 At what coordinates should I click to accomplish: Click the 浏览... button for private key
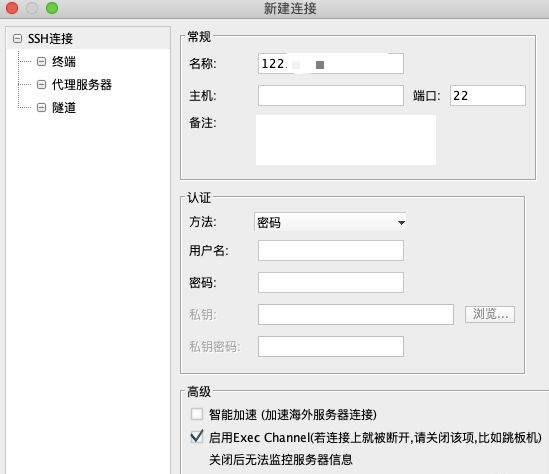tap(490, 314)
